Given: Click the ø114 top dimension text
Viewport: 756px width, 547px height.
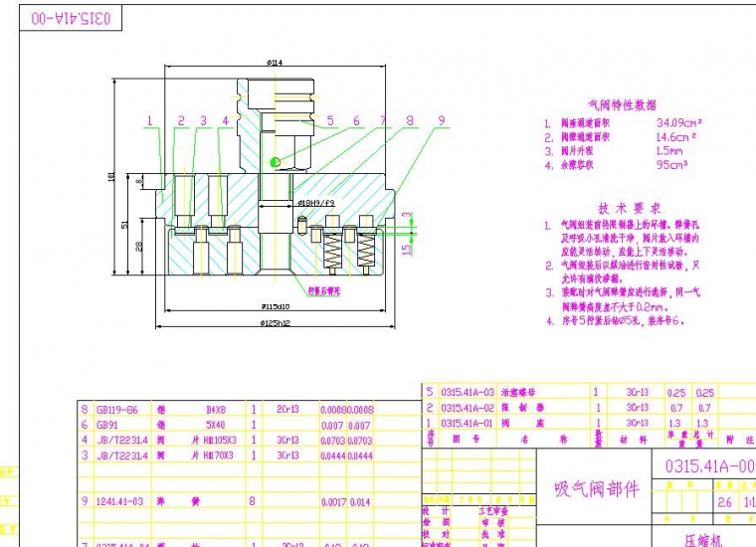Looking at the screenshot, I should tap(276, 62).
